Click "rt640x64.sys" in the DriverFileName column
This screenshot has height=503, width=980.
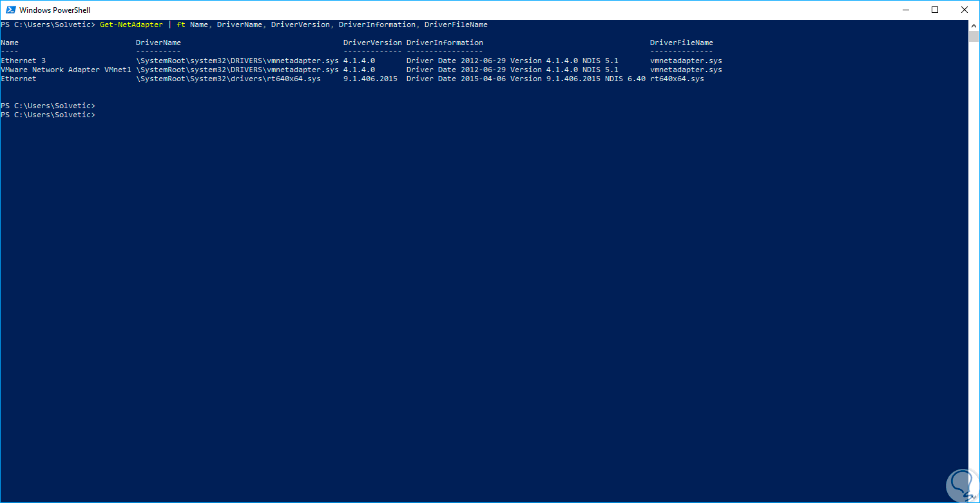pos(677,79)
